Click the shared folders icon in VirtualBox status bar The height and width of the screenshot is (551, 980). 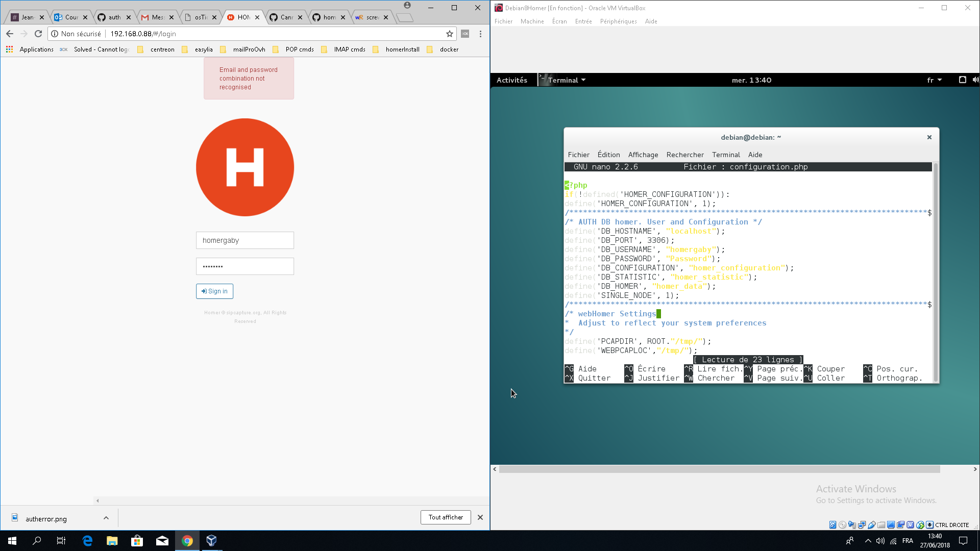[881, 524]
